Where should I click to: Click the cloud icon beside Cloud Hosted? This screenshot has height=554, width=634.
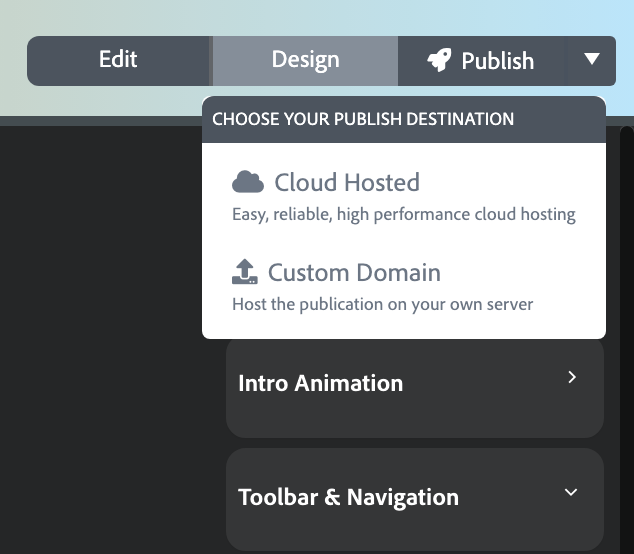(x=248, y=182)
